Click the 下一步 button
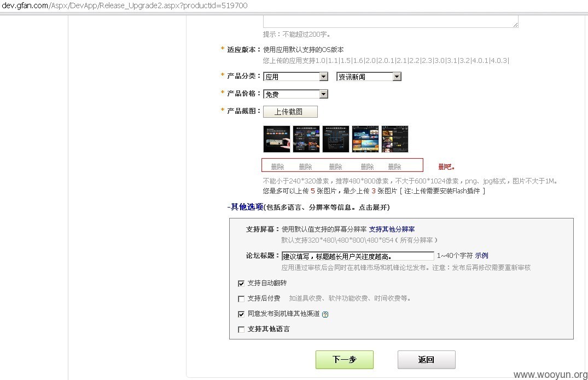This screenshot has height=380, width=588. pos(344,360)
